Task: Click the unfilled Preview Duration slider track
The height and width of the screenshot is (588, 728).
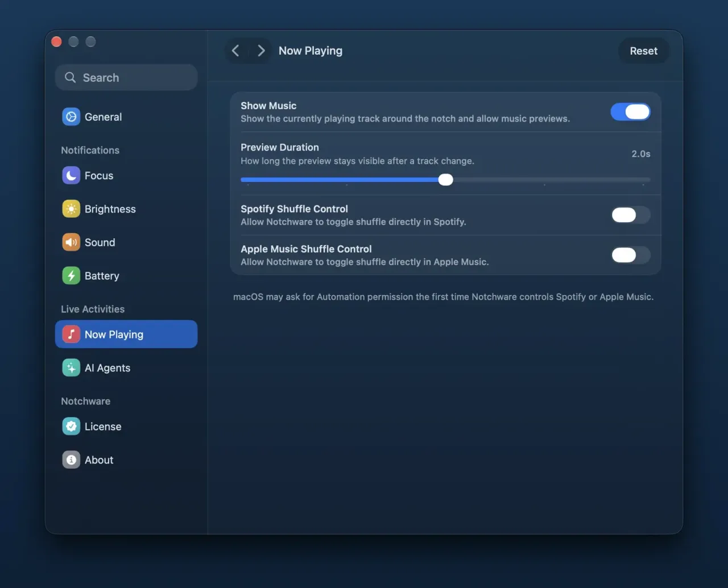Action: 552,180
